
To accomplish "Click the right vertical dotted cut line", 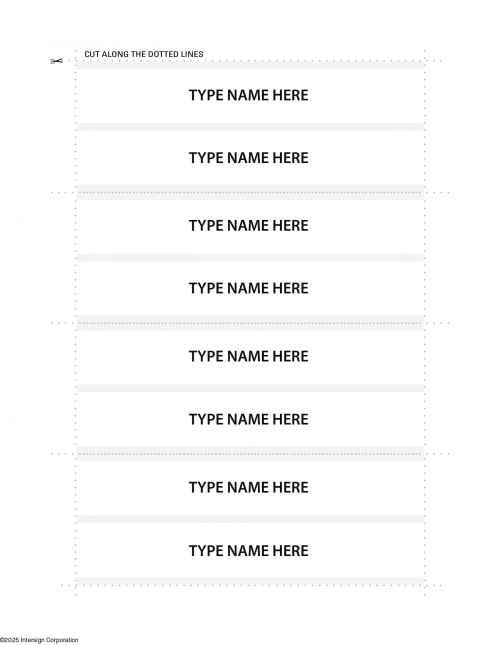I will tap(425, 323).
